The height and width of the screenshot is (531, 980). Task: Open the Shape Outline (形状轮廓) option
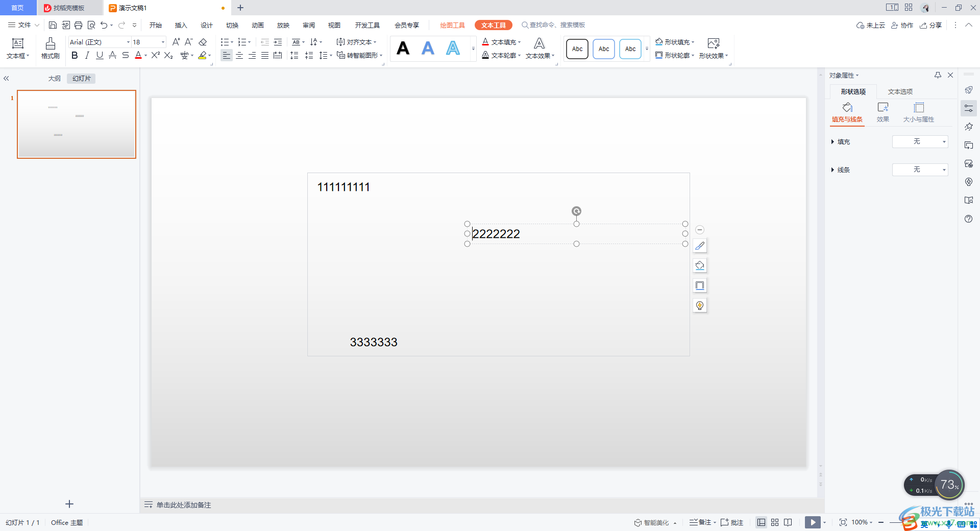pyautogui.click(x=675, y=55)
